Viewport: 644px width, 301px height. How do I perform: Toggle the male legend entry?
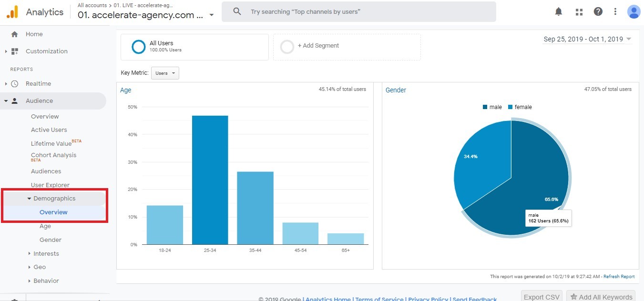(492, 107)
